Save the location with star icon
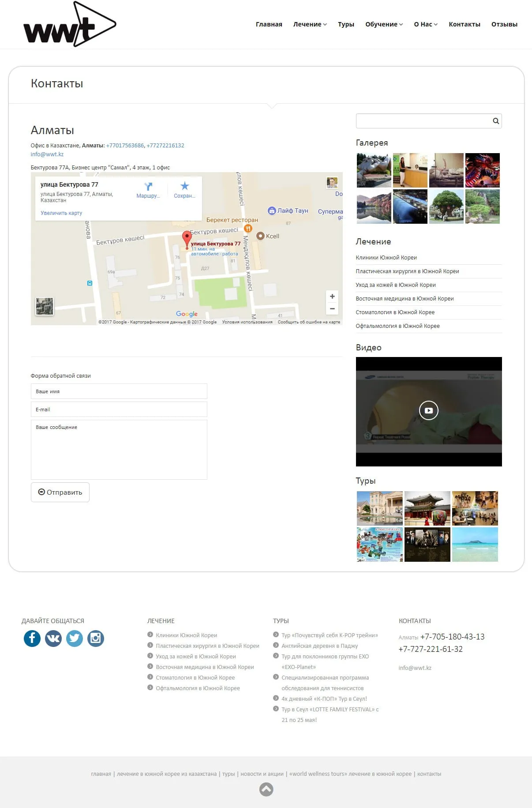The height and width of the screenshot is (808, 532). pos(184,187)
